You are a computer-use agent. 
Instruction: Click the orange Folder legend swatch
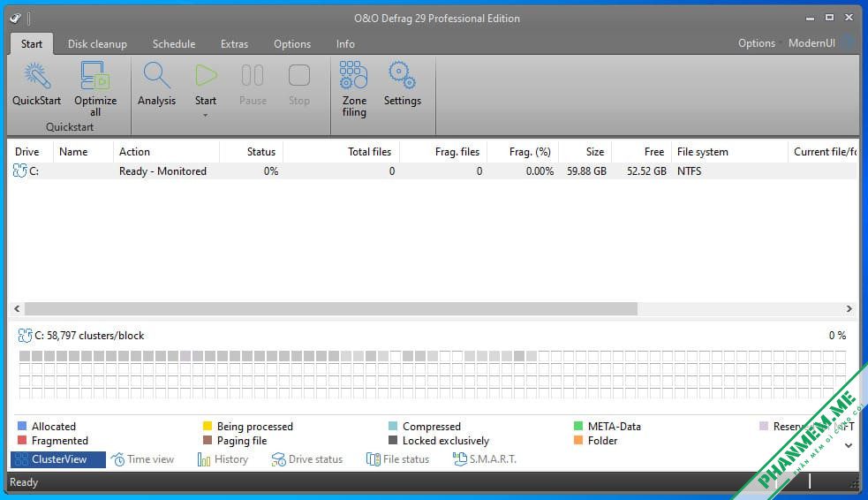tap(578, 440)
